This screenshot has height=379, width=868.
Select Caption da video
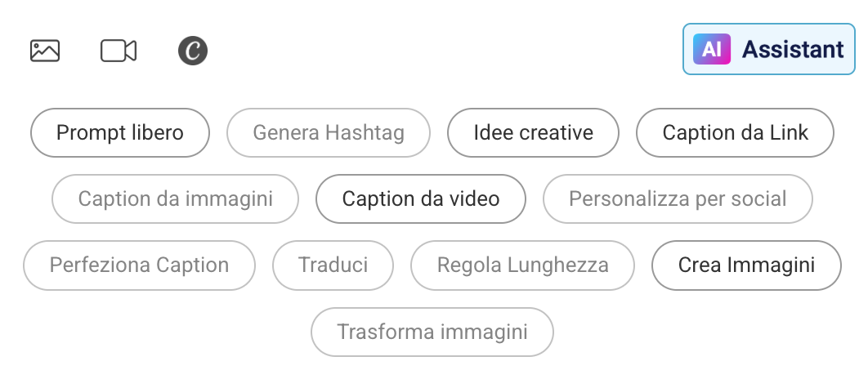pos(421,198)
